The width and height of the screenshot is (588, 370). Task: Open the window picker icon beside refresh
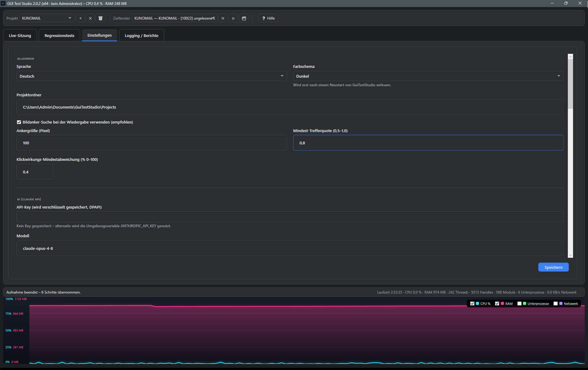pyautogui.click(x=244, y=18)
